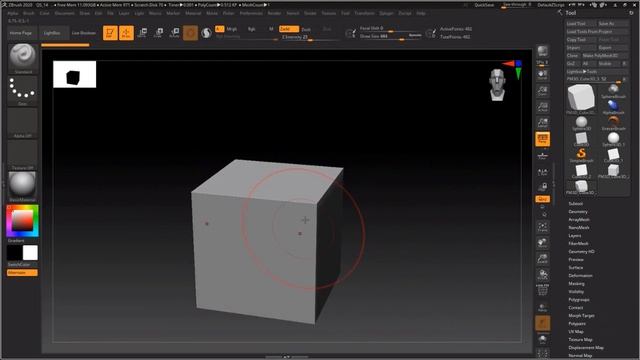
Task: Toggle the Live Boolean button
Action: (x=84, y=33)
